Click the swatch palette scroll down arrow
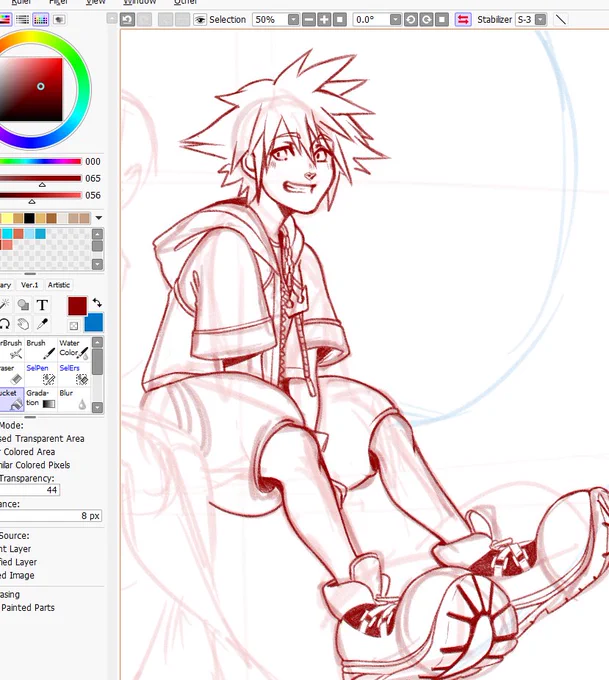The height and width of the screenshot is (680, 609). 98,264
